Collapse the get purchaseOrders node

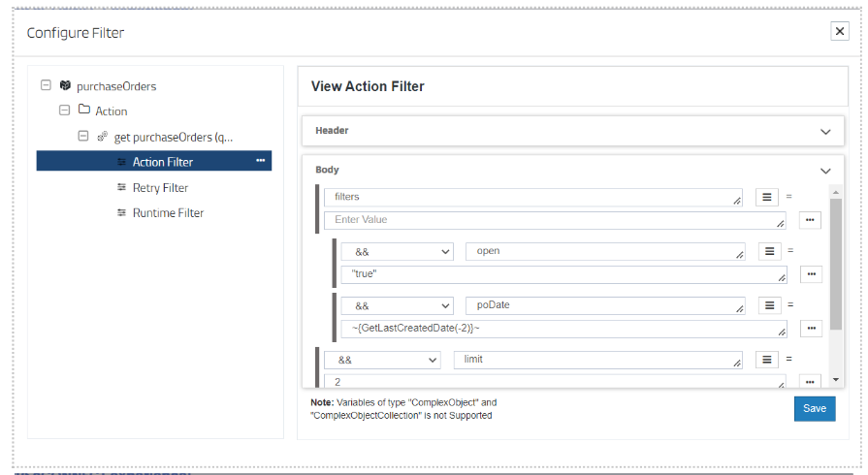click(83, 135)
